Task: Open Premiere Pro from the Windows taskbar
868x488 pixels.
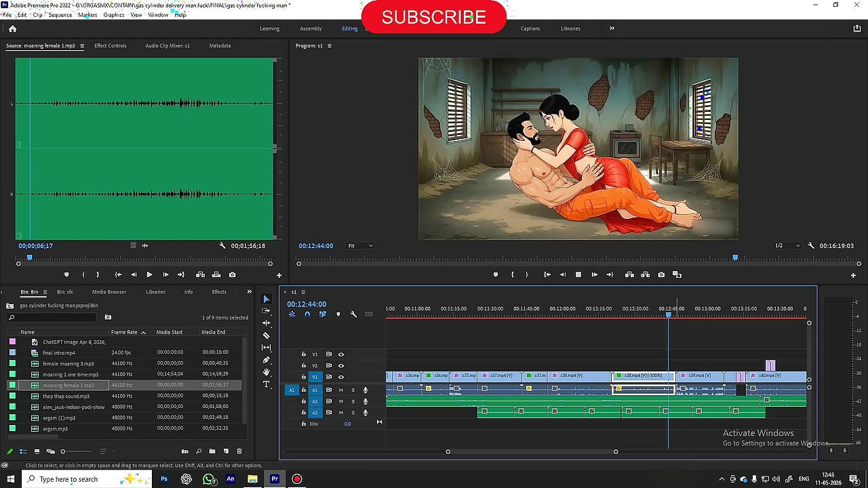Action: [275, 479]
